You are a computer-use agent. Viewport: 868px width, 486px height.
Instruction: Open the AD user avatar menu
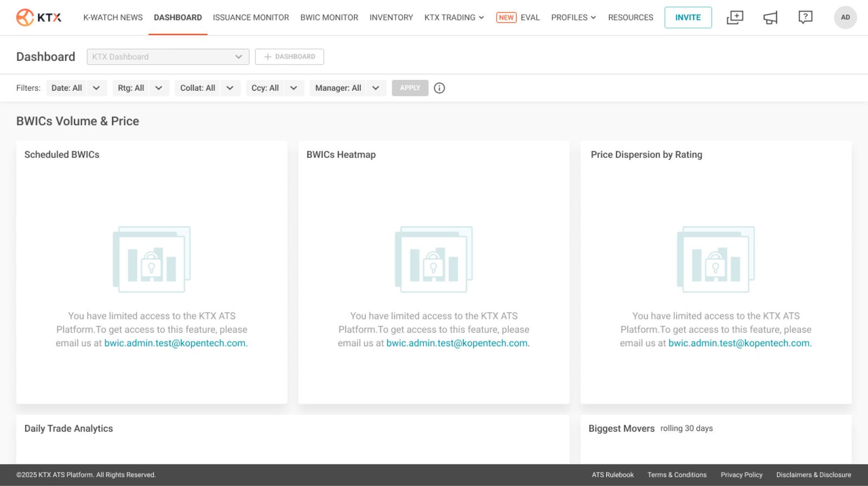click(x=845, y=17)
